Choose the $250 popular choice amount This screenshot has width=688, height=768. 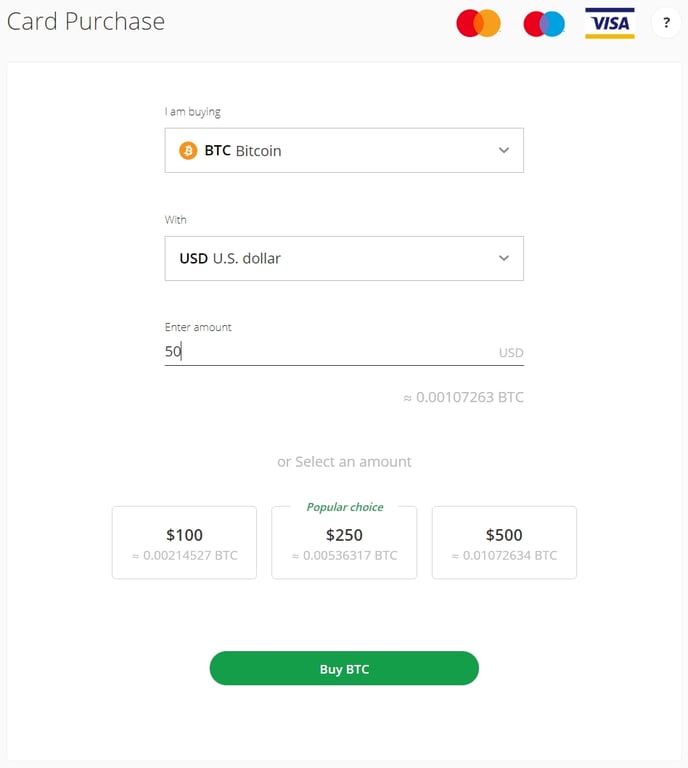coord(344,543)
